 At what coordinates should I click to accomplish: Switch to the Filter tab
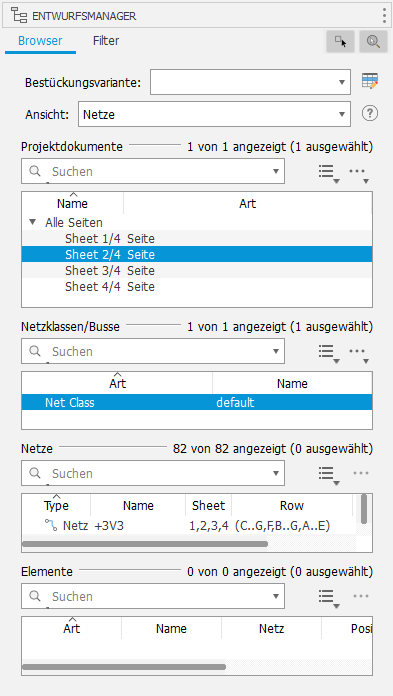[106, 41]
